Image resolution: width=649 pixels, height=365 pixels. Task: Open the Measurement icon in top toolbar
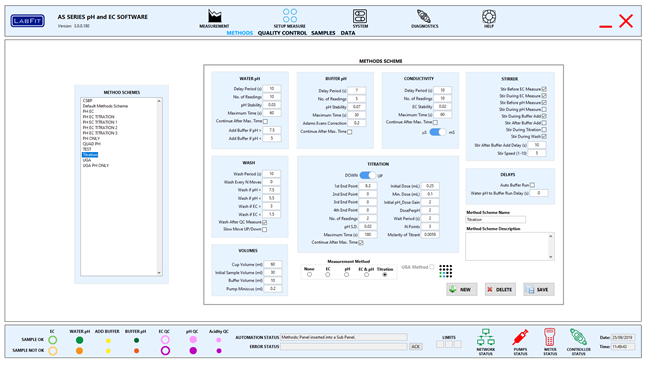click(214, 17)
